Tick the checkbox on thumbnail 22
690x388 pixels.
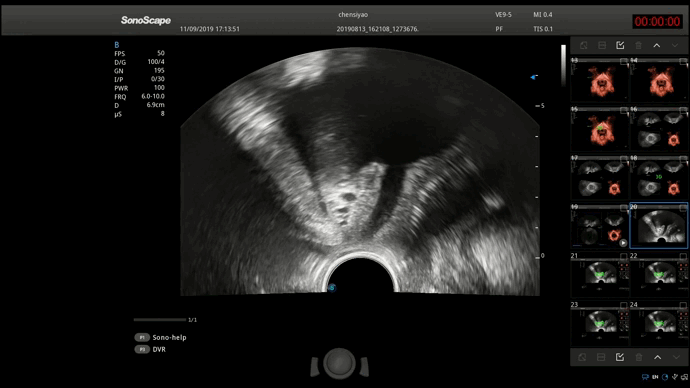(683, 256)
